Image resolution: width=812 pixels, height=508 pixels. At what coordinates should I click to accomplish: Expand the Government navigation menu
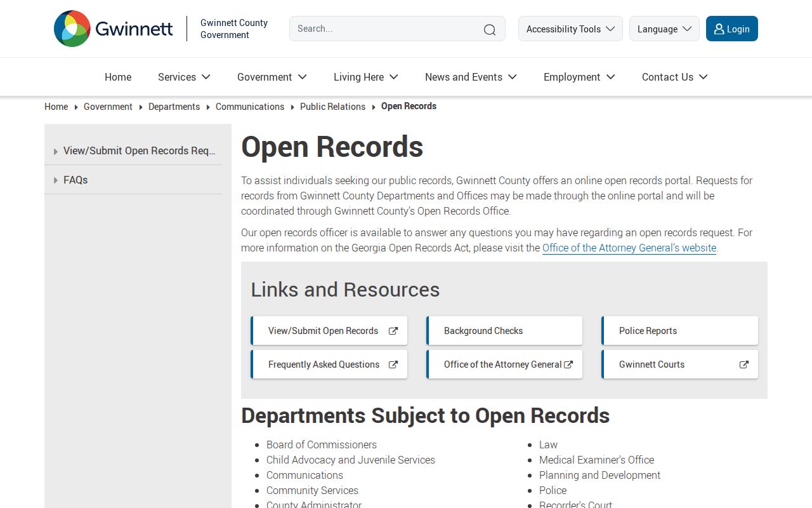272,77
